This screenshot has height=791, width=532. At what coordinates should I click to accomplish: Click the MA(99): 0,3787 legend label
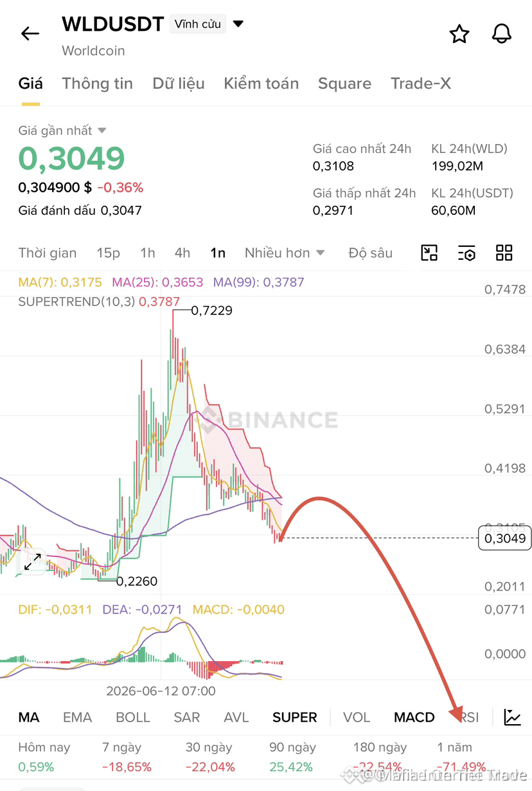(258, 282)
